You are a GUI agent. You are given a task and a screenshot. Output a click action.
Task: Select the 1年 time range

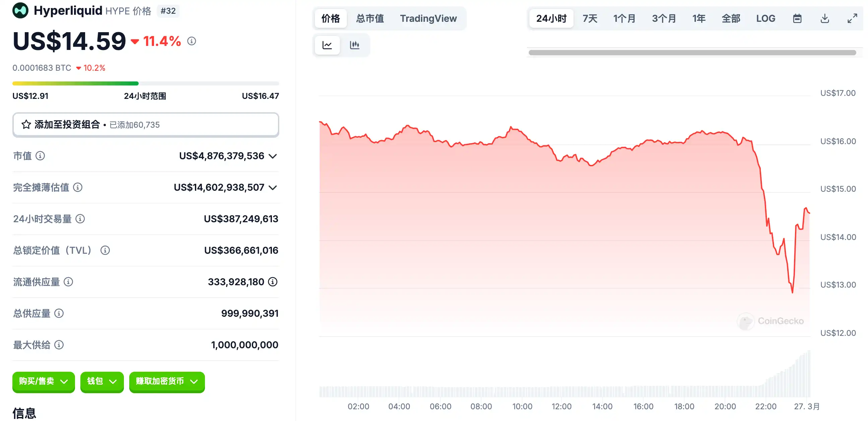(x=699, y=18)
